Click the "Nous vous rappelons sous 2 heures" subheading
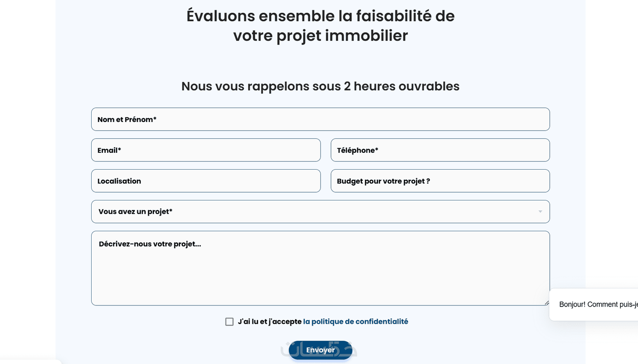 coord(320,86)
